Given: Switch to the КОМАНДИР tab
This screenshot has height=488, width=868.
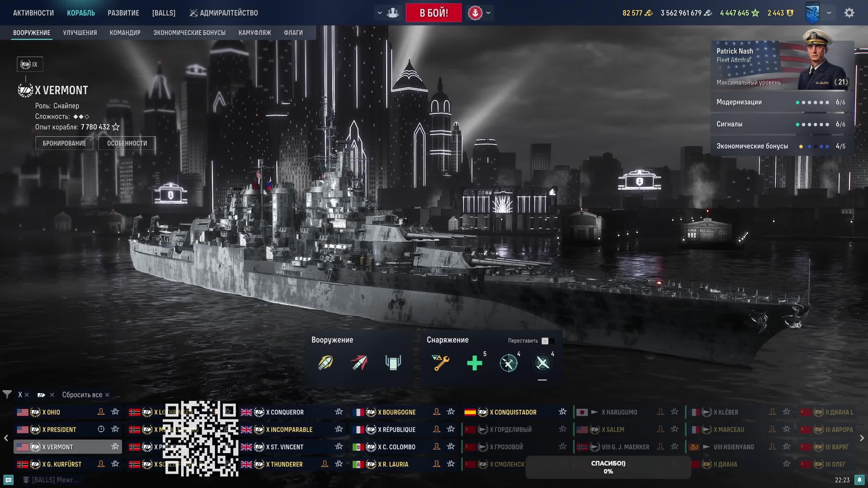Looking at the screenshot, I should (x=125, y=33).
